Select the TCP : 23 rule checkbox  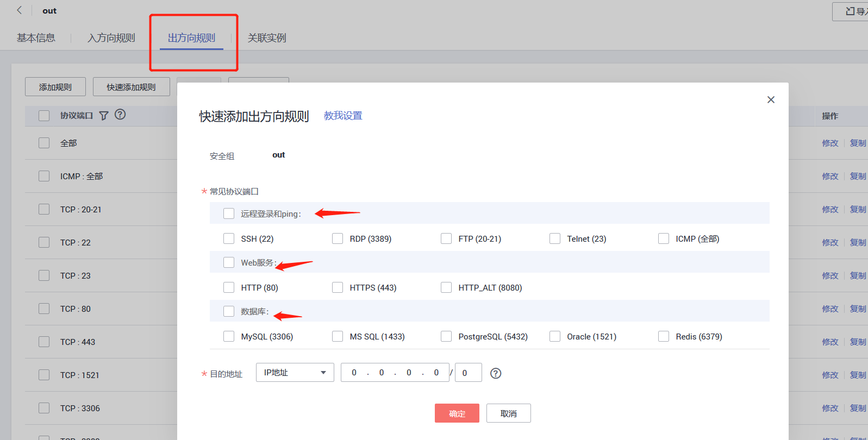click(44, 275)
